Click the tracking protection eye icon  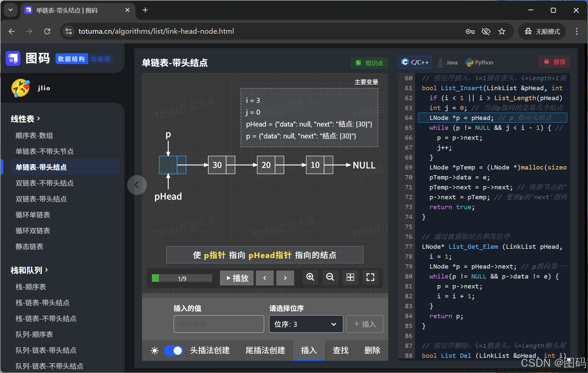point(486,31)
